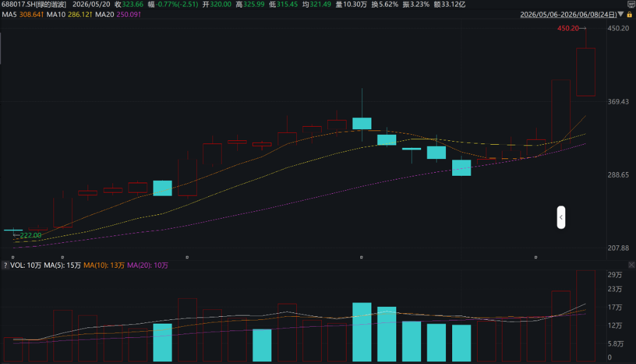Click the MA(5): 15万 volume average label

(x=62, y=265)
